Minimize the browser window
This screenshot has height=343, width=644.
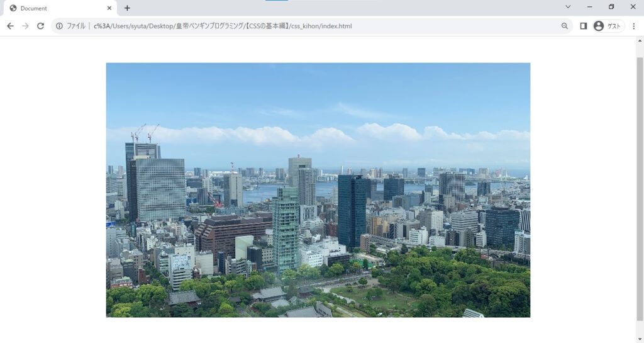590,7
